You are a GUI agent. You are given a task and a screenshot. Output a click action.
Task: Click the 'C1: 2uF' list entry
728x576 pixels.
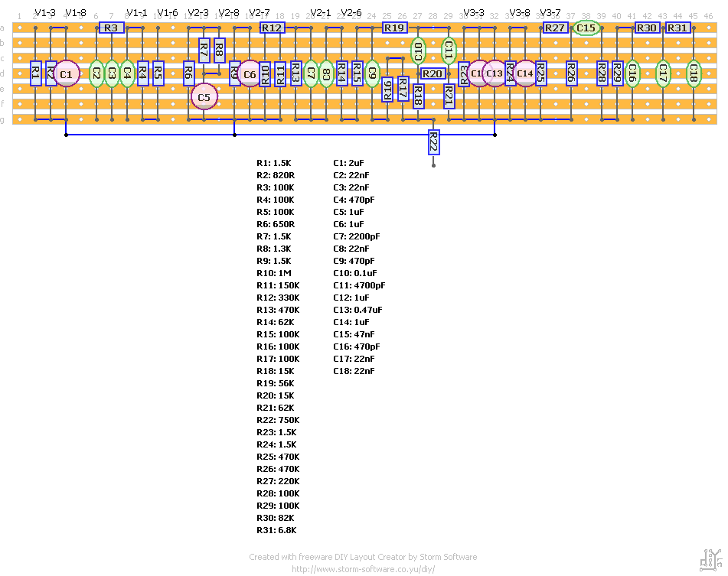click(x=348, y=163)
